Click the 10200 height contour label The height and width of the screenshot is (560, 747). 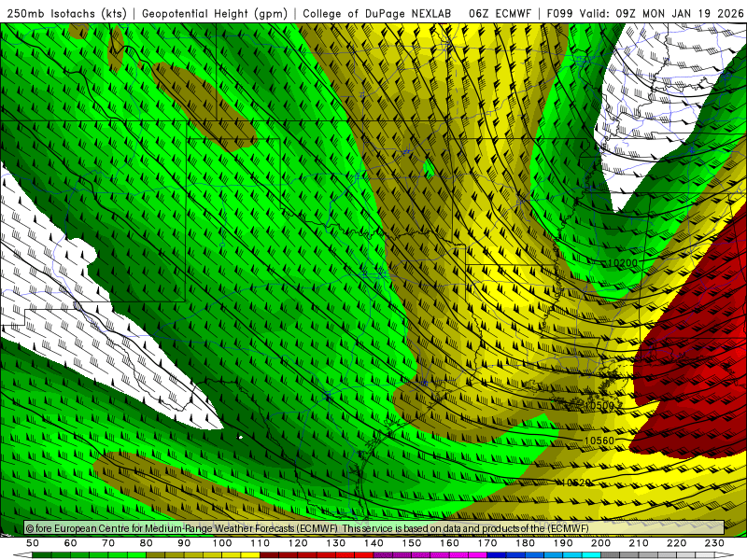(623, 263)
